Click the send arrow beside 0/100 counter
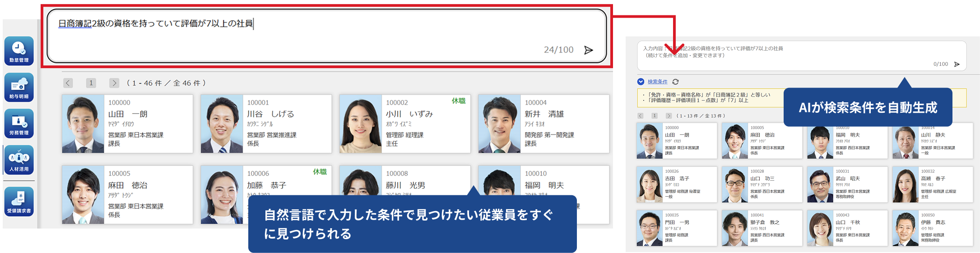This screenshot has width=980, height=253. [x=957, y=64]
